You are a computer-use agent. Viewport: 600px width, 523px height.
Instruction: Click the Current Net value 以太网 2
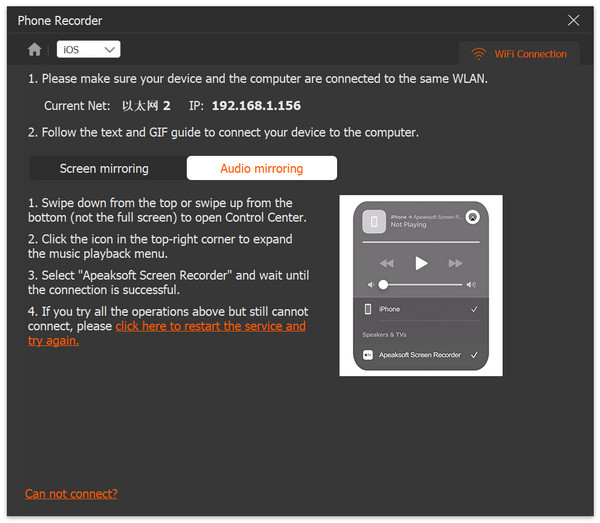pyautogui.click(x=146, y=106)
